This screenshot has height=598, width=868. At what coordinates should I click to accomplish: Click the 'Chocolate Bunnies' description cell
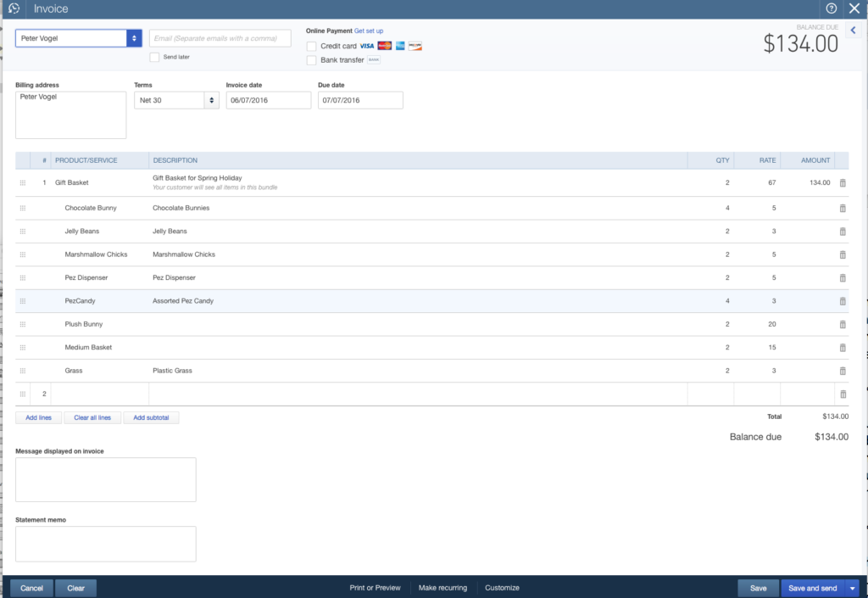click(x=181, y=208)
